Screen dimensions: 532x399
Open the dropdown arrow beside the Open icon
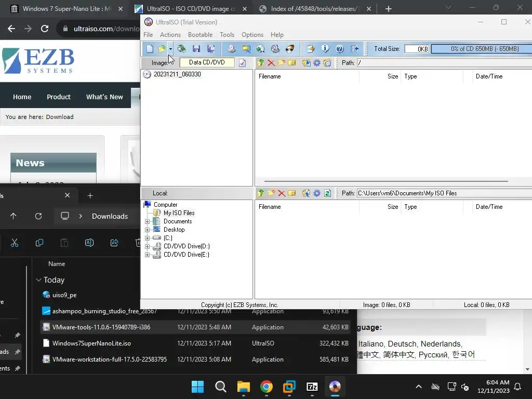(170, 49)
